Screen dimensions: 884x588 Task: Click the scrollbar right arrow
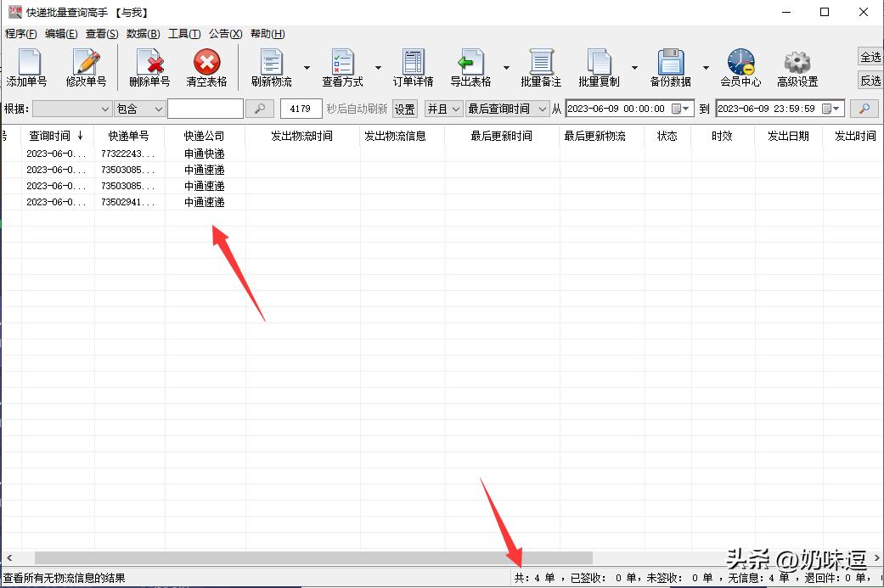[x=876, y=557]
